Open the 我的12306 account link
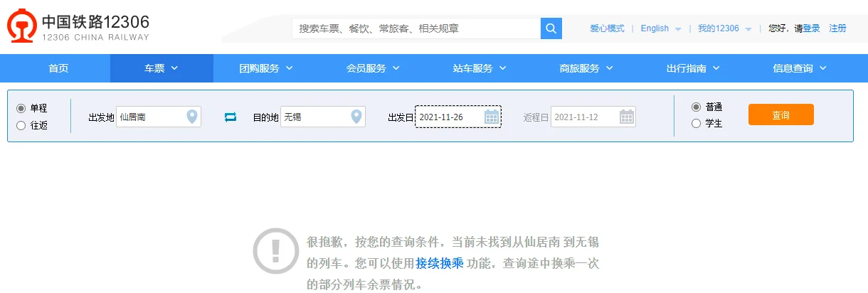Viewport: 868px width, 293px height. coord(719,28)
